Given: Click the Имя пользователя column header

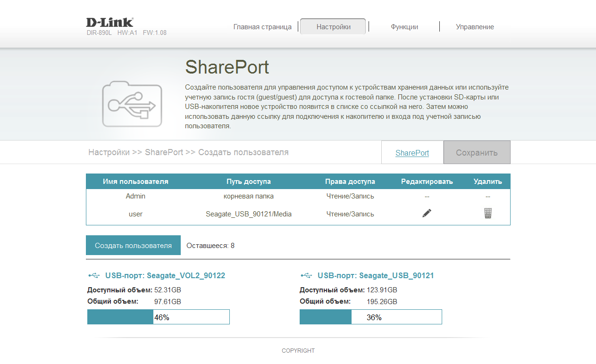Looking at the screenshot, I should pyautogui.click(x=135, y=182).
